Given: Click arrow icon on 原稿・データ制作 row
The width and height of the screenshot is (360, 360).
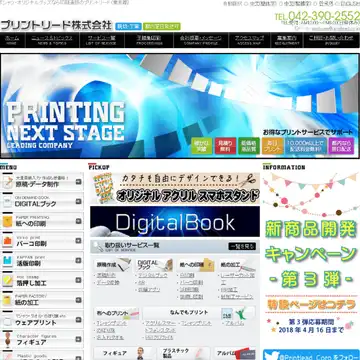Looking at the screenshot, I should coord(78,182).
